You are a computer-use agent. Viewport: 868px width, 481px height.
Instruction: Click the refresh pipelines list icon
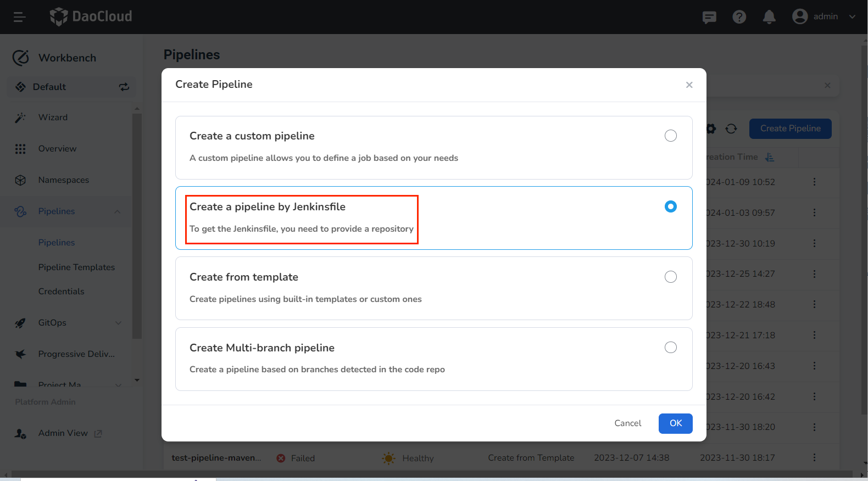[731, 128]
